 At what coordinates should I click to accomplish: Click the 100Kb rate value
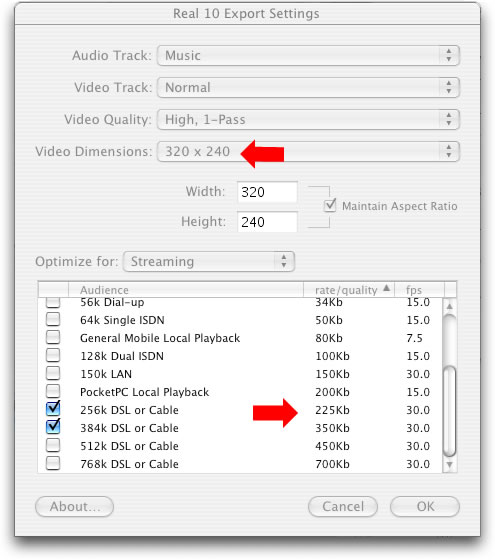click(x=332, y=356)
